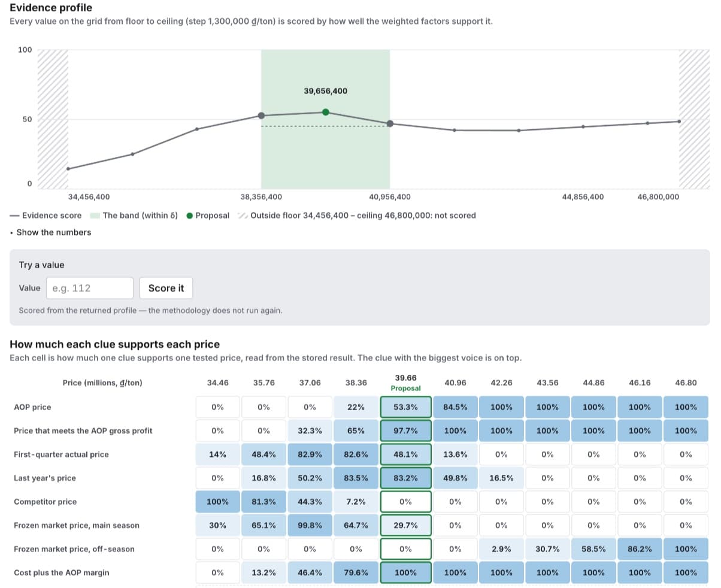Screen dimensions: 721x588
Task: Click the green Proposal dot in legend
Action: pyautogui.click(x=190, y=216)
